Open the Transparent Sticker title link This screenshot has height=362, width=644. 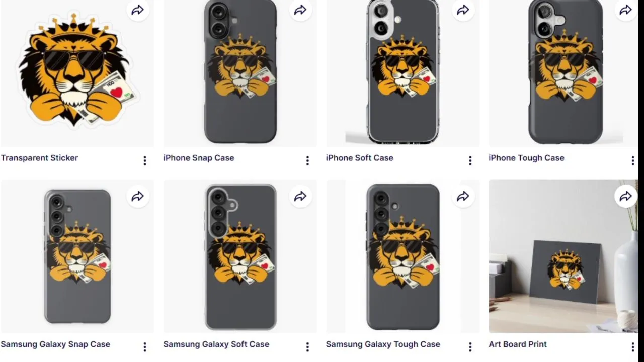(x=39, y=158)
